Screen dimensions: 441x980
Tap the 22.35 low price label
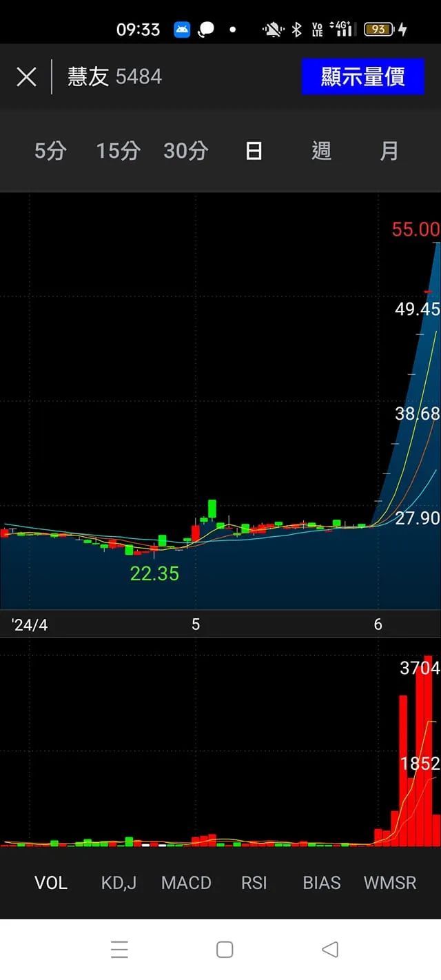tap(154, 573)
